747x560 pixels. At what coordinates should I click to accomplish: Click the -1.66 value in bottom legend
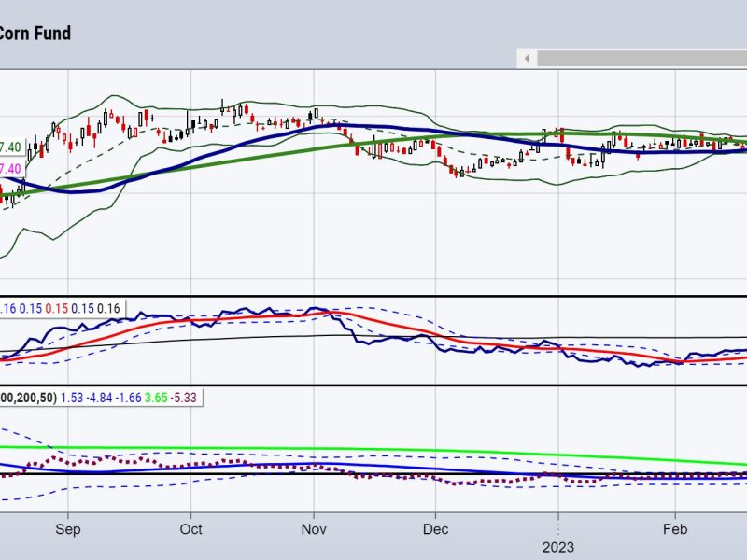click(x=134, y=398)
